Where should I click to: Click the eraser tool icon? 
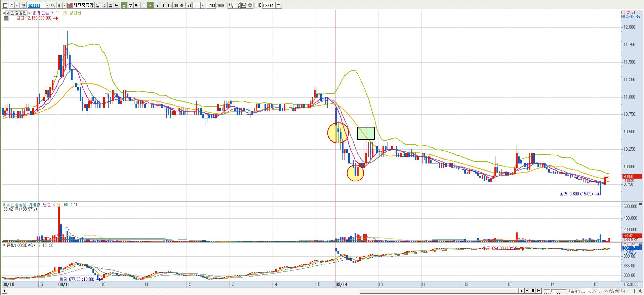(612, 291)
